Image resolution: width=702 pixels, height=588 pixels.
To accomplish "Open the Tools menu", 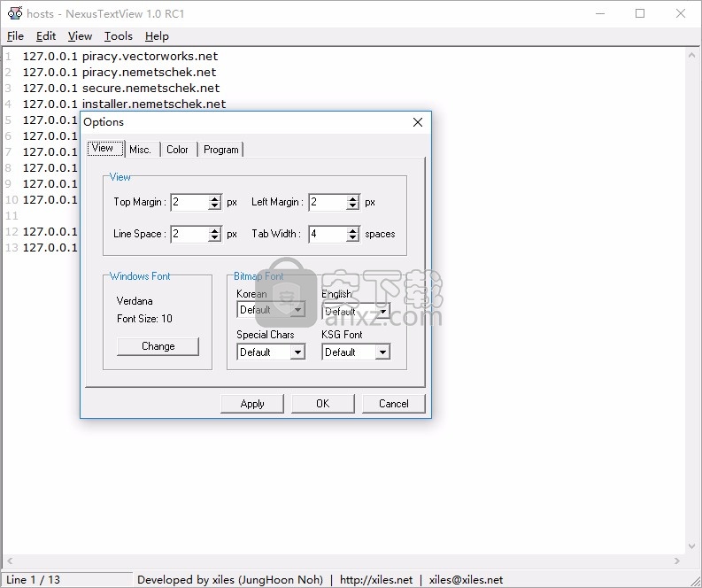I will pos(119,36).
